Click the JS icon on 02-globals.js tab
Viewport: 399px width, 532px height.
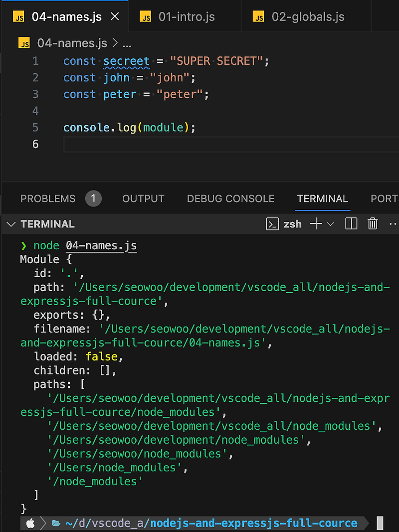coord(258,16)
